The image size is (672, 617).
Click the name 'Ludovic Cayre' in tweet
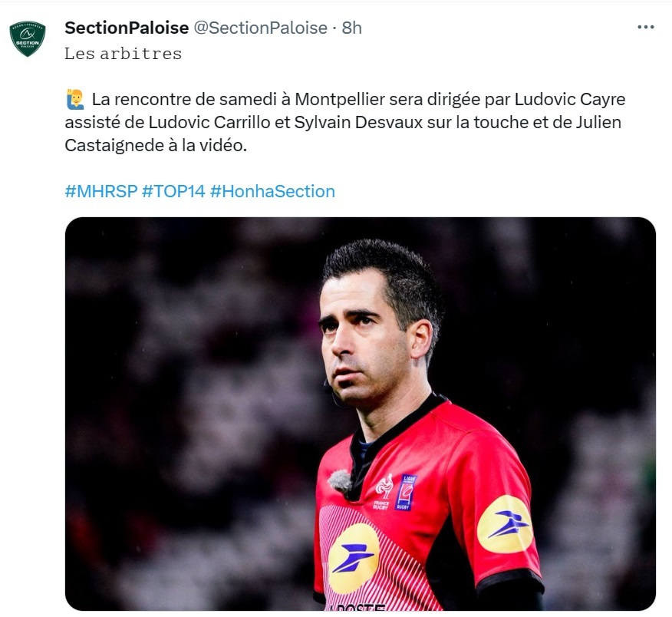(570, 99)
